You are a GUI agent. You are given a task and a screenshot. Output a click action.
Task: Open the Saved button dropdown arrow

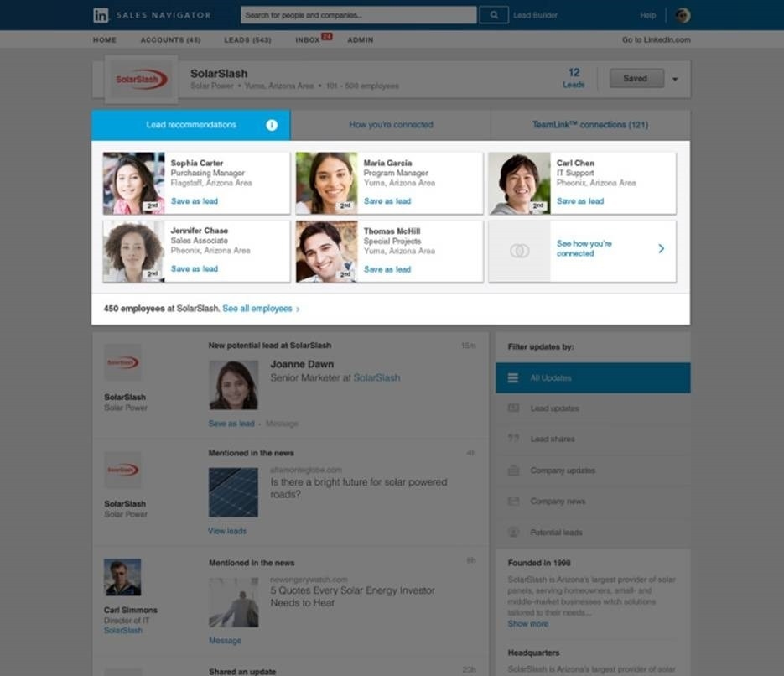pos(675,77)
